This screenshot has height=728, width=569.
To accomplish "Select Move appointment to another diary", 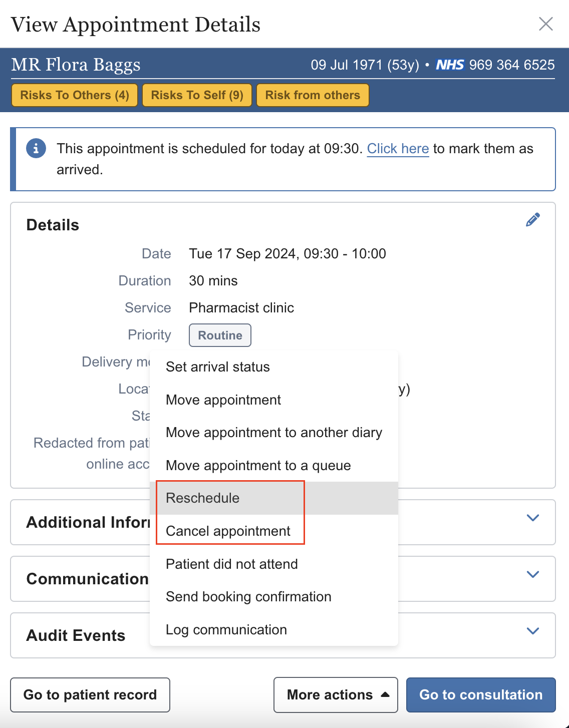I will click(274, 433).
